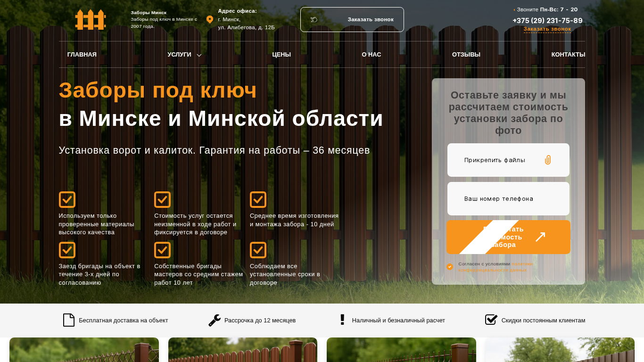Open the 'Услуги' menu label

click(179, 55)
